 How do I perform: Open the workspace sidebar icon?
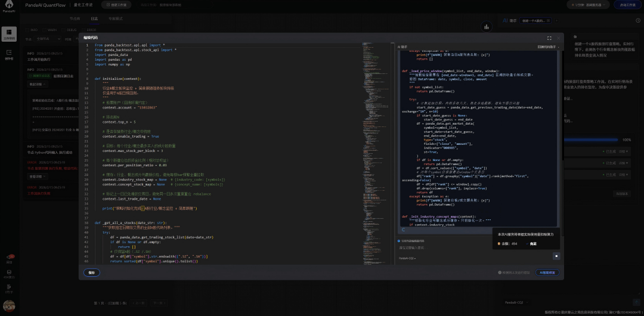pyautogui.click(x=9, y=34)
